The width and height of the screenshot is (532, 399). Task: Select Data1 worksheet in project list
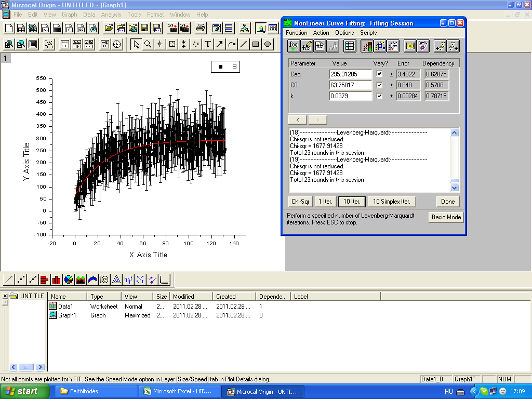(65, 307)
